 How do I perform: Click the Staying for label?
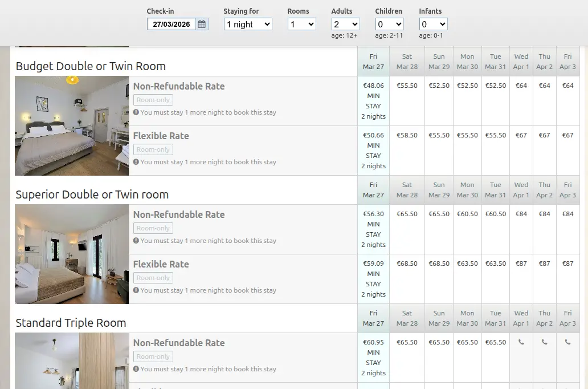coord(241,11)
